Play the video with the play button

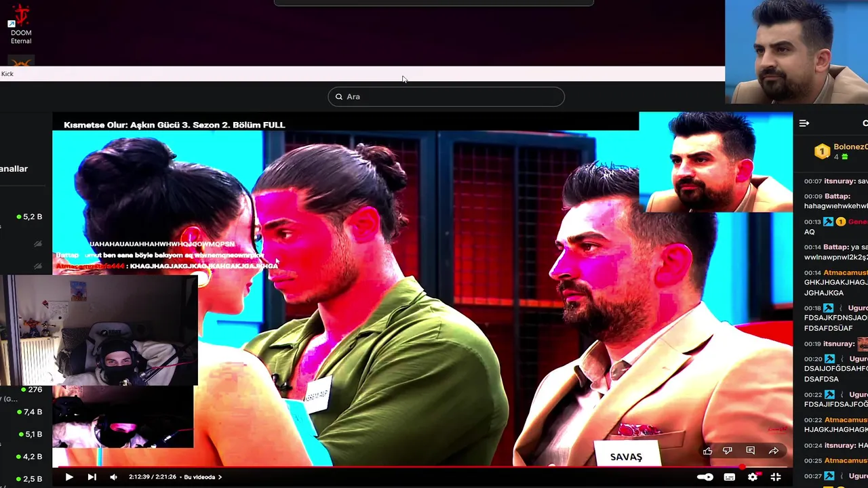69,477
